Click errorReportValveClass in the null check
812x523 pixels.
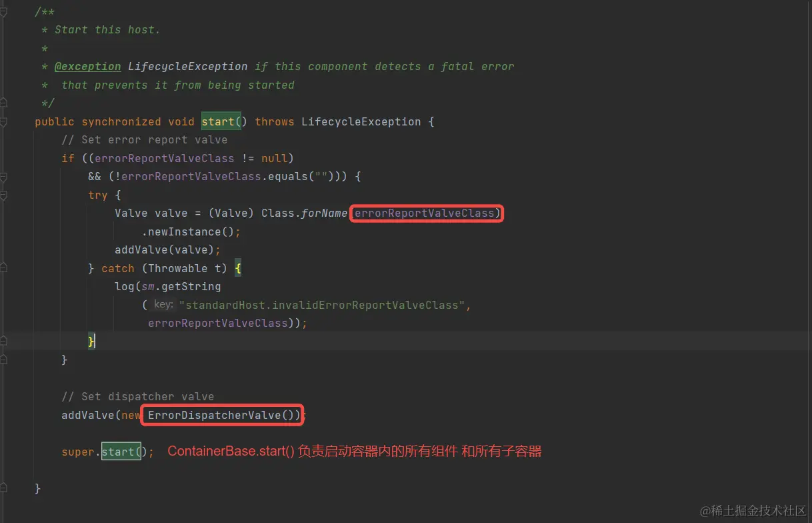[164, 159]
